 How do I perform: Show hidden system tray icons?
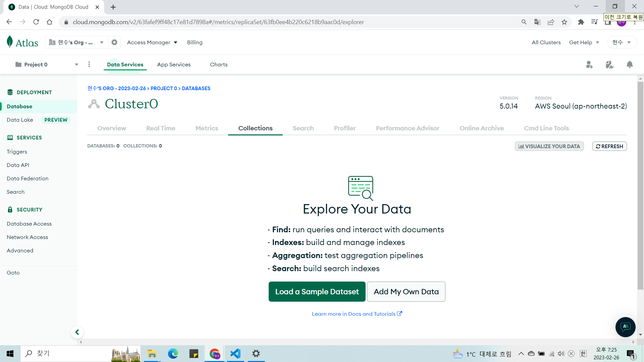click(x=521, y=354)
